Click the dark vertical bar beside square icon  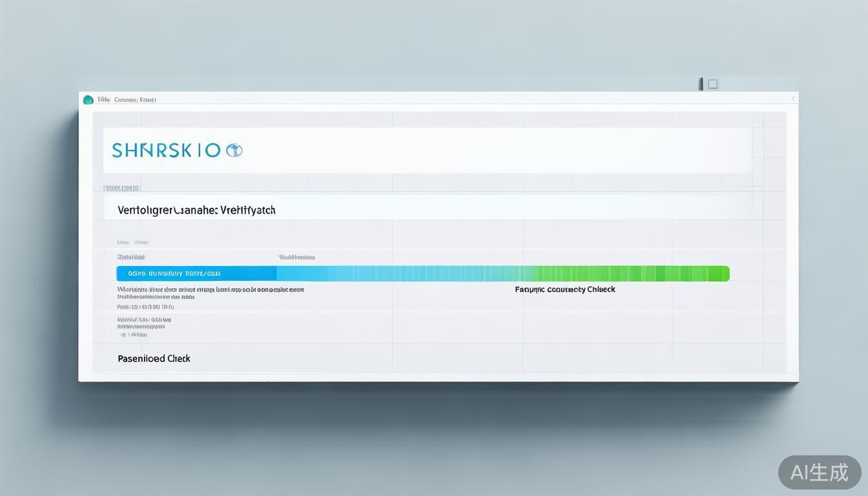click(701, 84)
